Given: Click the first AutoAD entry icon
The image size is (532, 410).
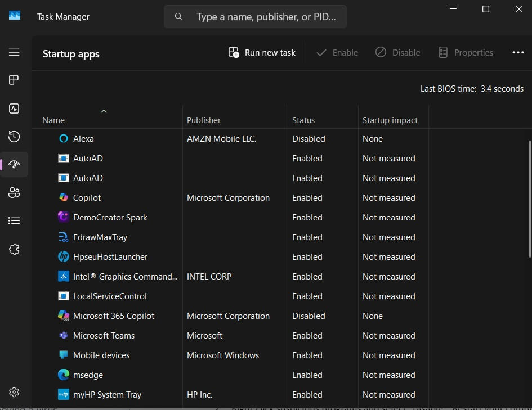Looking at the screenshot, I should 64,158.
